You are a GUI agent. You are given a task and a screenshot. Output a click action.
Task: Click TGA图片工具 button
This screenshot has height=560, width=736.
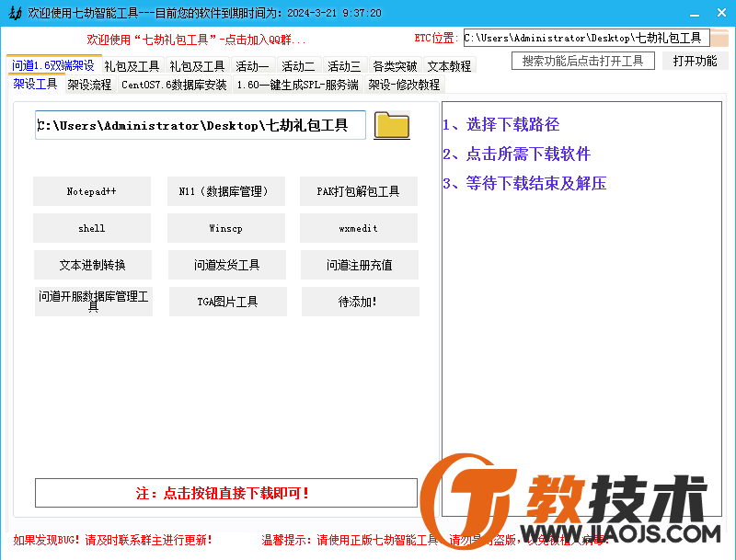[228, 302]
